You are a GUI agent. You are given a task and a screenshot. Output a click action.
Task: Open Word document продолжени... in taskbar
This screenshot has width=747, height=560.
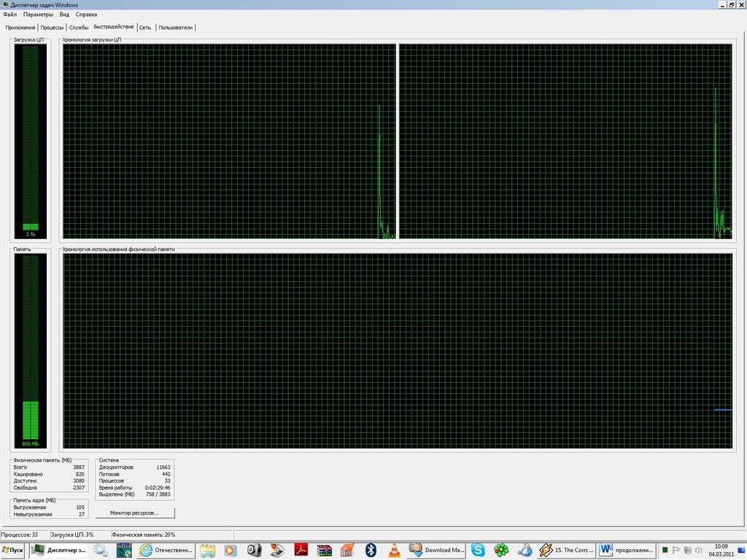(626, 550)
